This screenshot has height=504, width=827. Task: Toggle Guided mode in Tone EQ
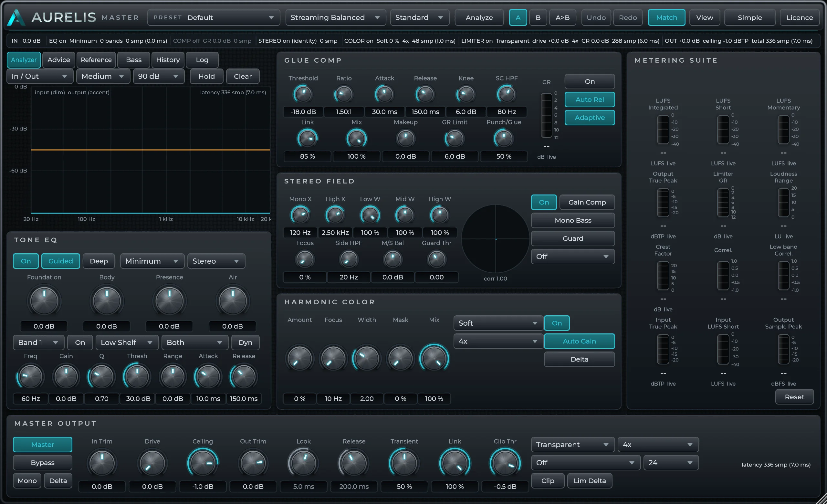60,261
